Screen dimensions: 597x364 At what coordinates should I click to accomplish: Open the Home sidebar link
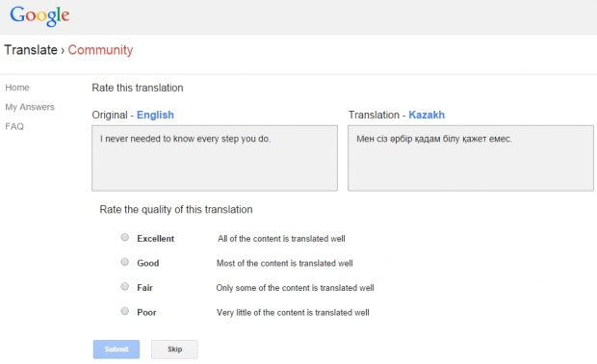tap(17, 88)
